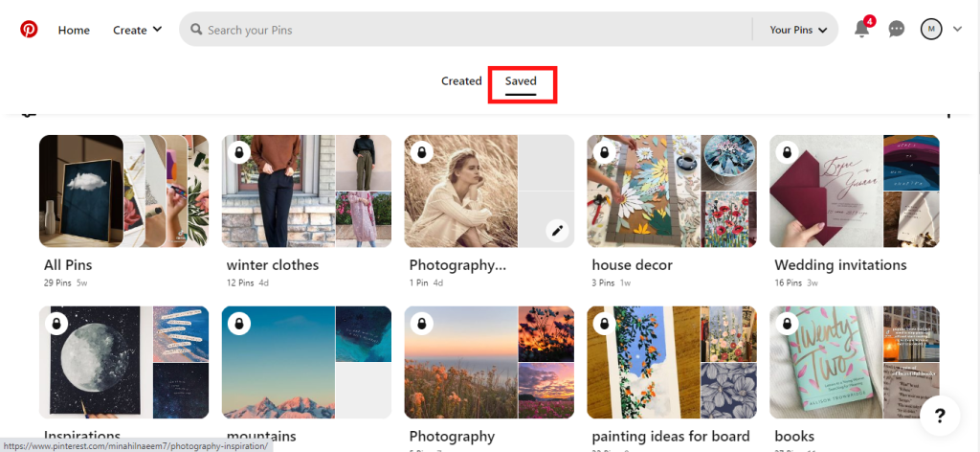Click the Pinterest logo icon
Viewport: 980px width, 452px height.
tap(29, 30)
